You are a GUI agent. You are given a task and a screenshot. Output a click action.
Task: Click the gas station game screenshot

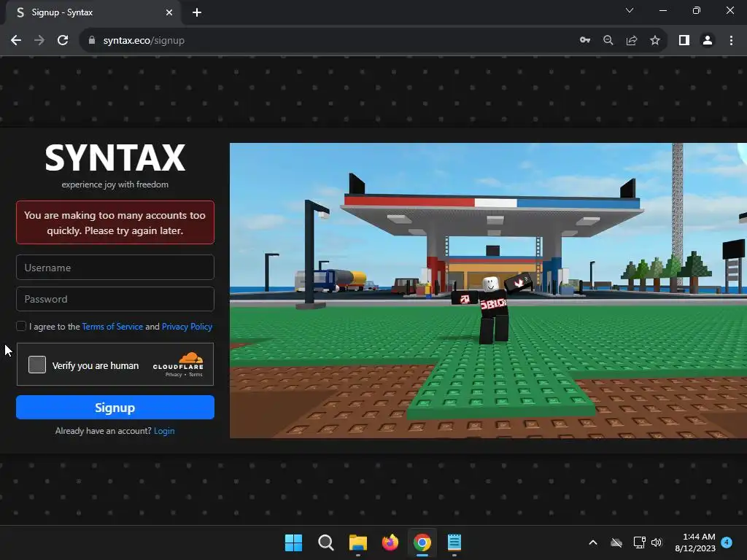pyautogui.click(x=488, y=290)
